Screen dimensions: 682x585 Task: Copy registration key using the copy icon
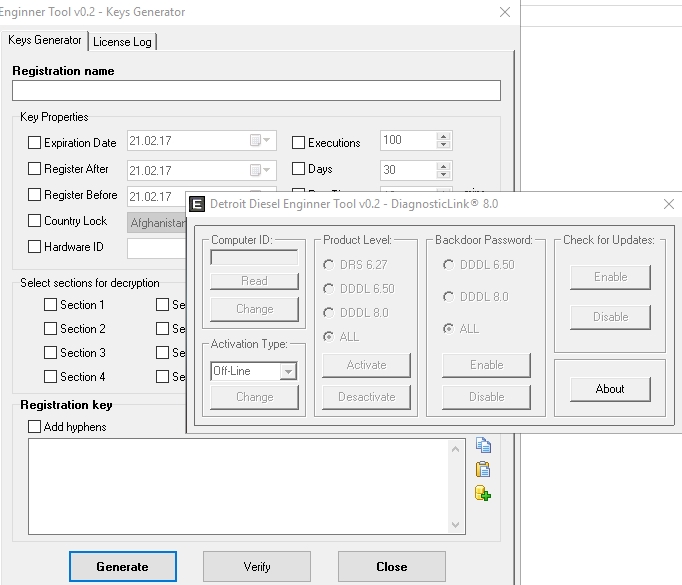click(483, 445)
